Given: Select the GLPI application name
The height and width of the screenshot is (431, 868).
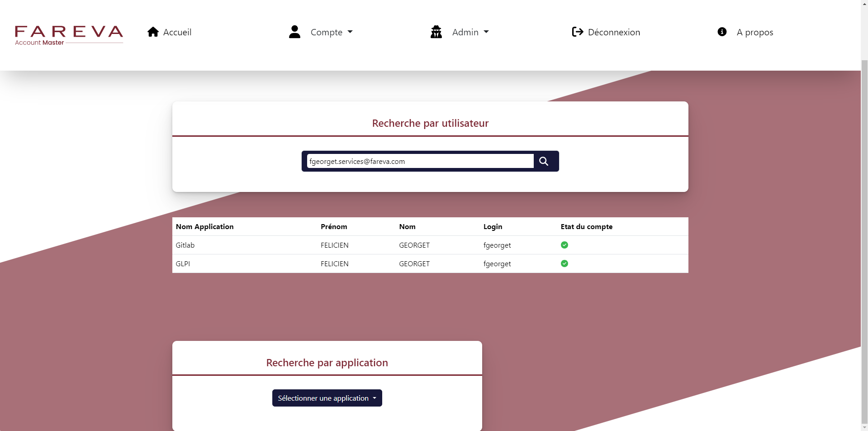Looking at the screenshot, I should (x=183, y=263).
